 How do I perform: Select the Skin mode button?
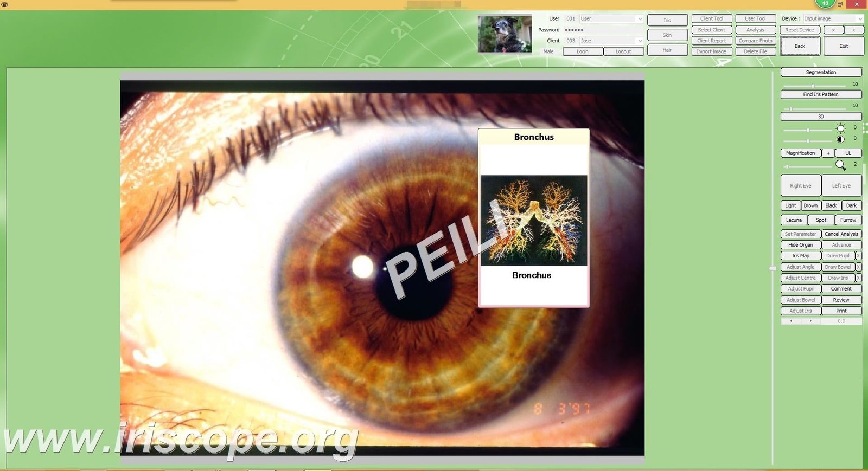pos(667,35)
